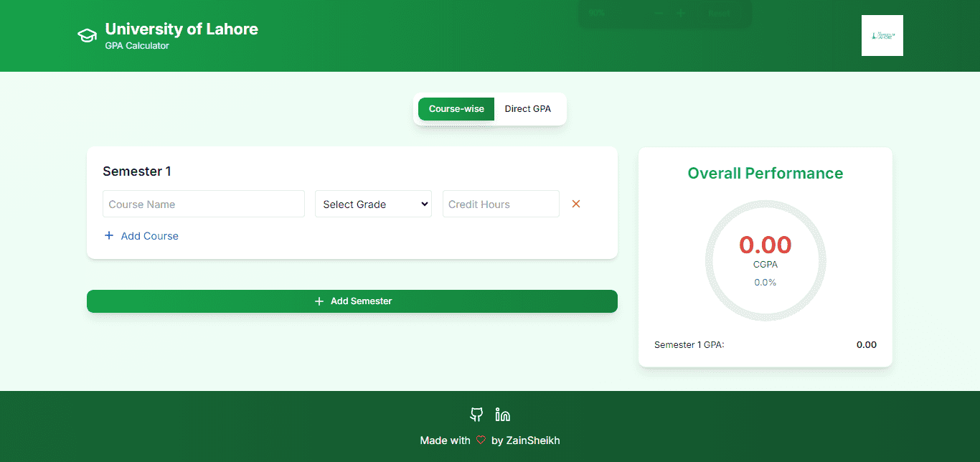
Task: Click the Semester 1 GPA 0.00 value
Action: pyautogui.click(x=867, y=345)
